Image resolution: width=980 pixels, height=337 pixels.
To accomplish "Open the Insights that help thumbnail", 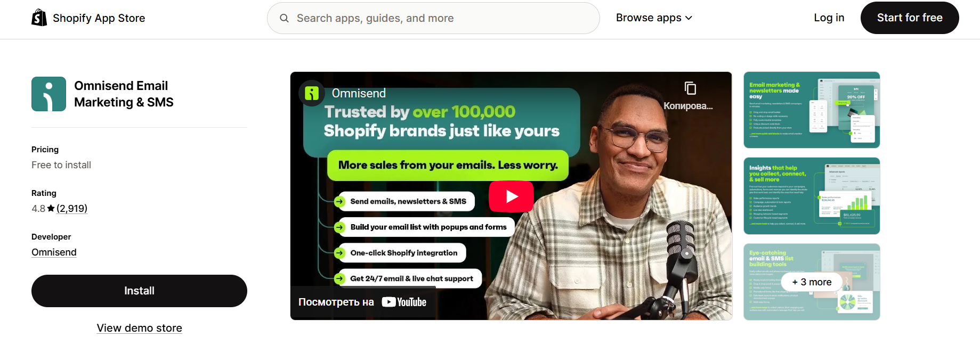I will click(812, 196).
